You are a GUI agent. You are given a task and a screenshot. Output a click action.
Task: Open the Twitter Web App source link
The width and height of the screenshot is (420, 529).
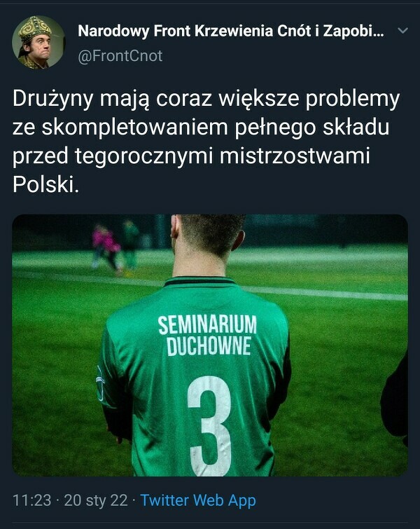pyautogui.click(x=198, y=500)
